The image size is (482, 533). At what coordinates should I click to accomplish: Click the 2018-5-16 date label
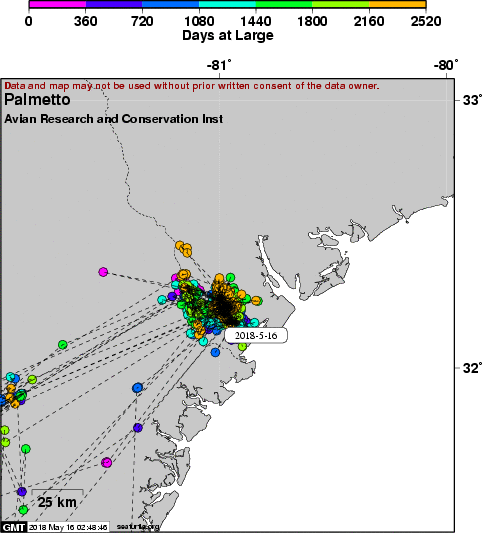[x=256, y=336]
